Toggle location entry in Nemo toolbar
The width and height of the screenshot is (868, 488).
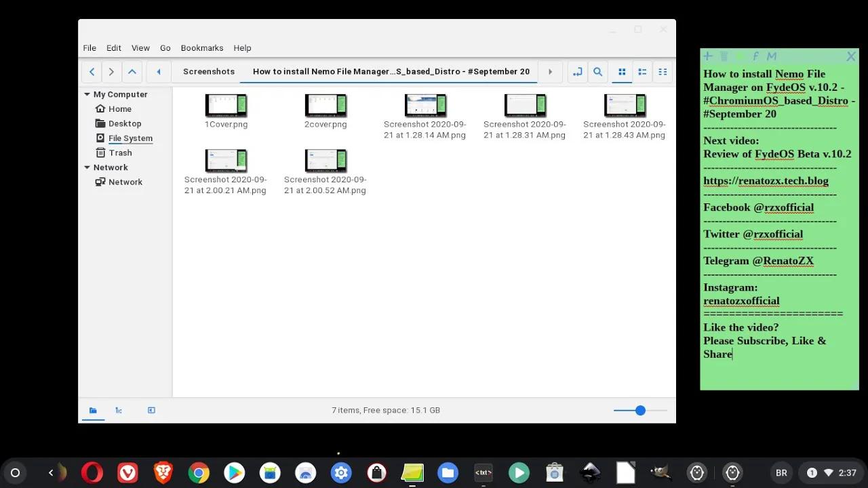coord(577,71)
